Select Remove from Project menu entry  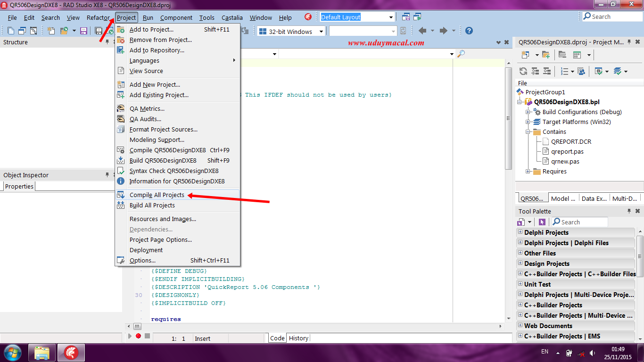pyautogui.click(x=177, y=40)
